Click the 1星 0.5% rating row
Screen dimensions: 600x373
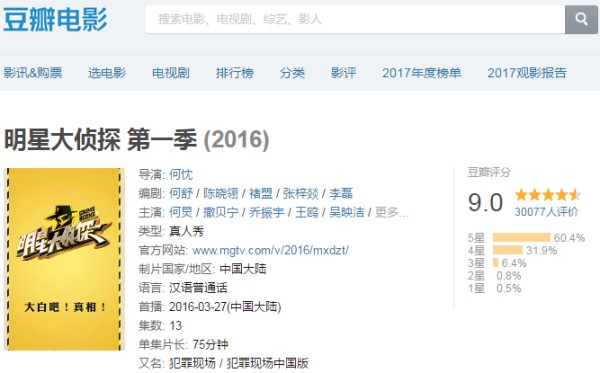click(494, 288)
